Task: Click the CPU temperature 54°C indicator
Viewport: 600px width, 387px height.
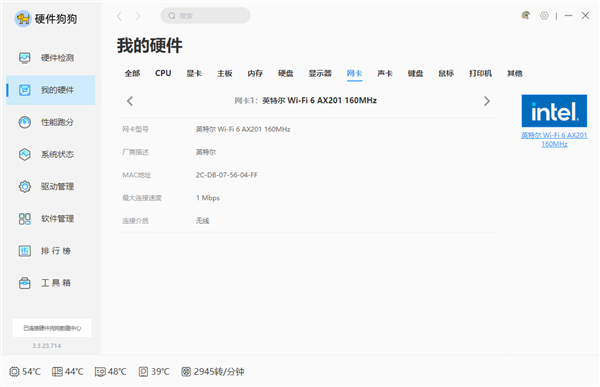Action: pos(25,371)
